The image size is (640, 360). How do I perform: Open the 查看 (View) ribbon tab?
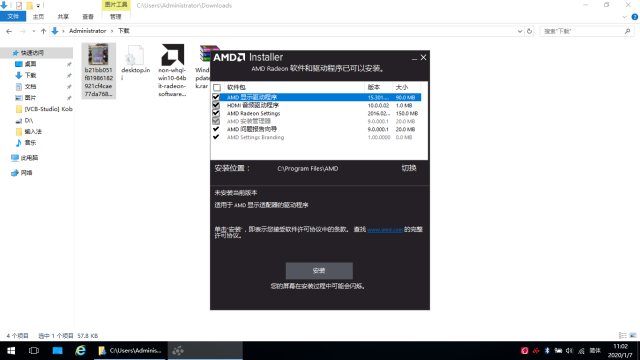click(x=88, y=16)
